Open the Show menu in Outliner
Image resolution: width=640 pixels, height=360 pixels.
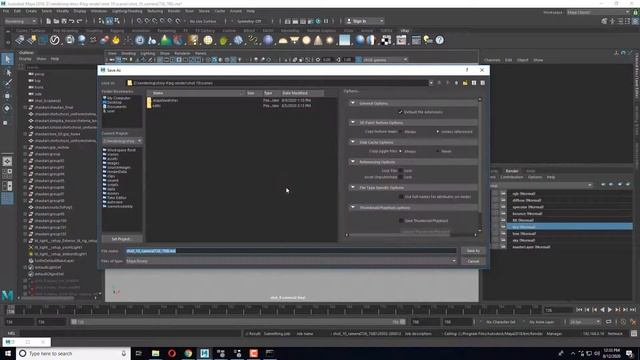point(41,59)
